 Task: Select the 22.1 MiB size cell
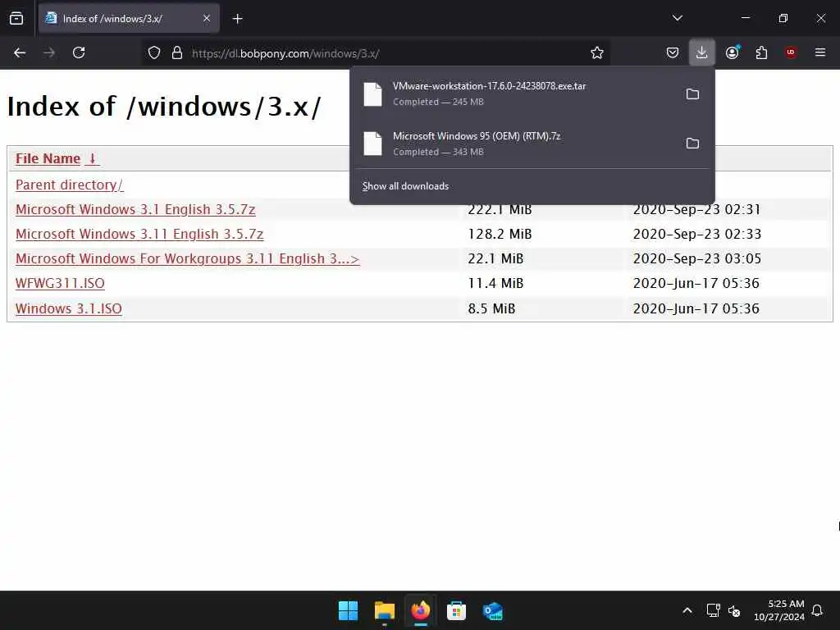495,258
